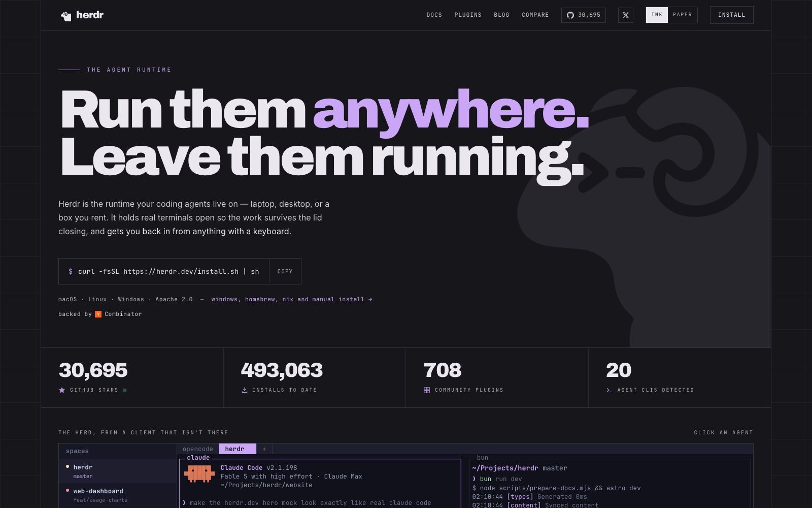The height and width of the screenshot is (508, 812).
Task: Copy the curl install command
Action: [285, 271]
